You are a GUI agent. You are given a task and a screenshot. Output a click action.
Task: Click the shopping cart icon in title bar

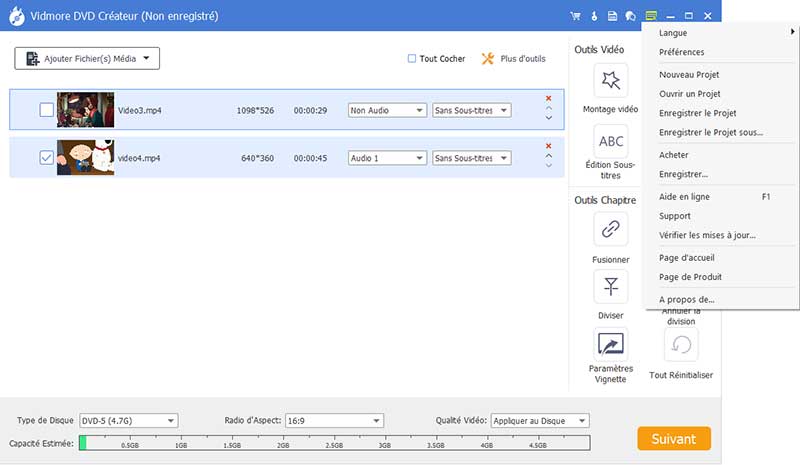tap(575, 16)
